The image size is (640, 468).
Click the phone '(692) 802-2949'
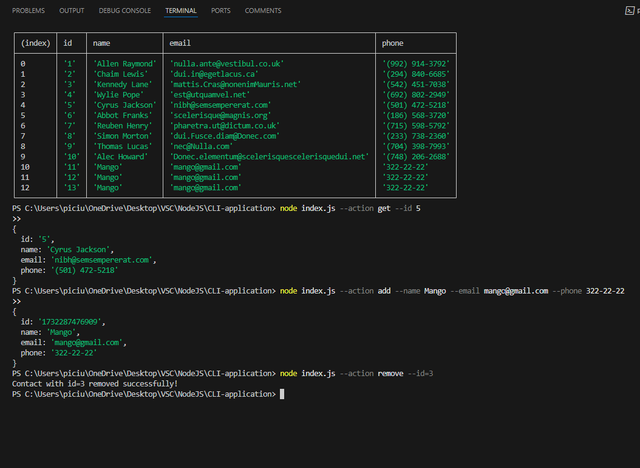[x=416, y=95]
